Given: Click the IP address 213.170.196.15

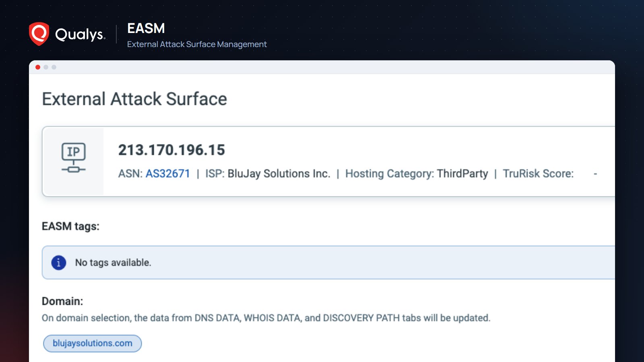Looking at the screenshot, I should tap(171, 150).
